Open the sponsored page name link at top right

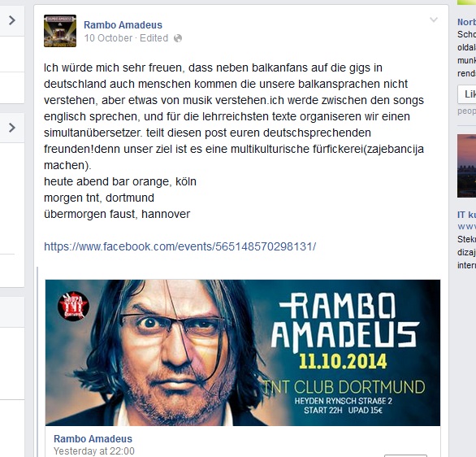click(467, 22)
